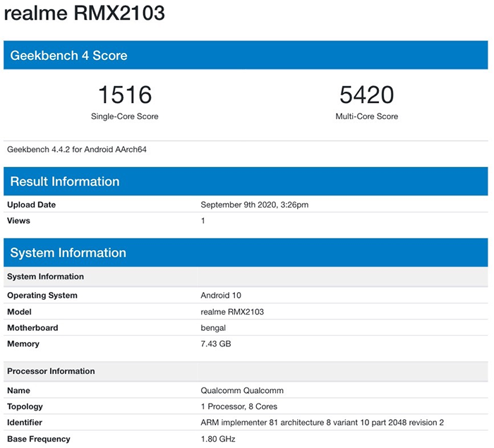Click the Base Frequency row label
This screenshot has height=448, width=494.
pos(39,439)
